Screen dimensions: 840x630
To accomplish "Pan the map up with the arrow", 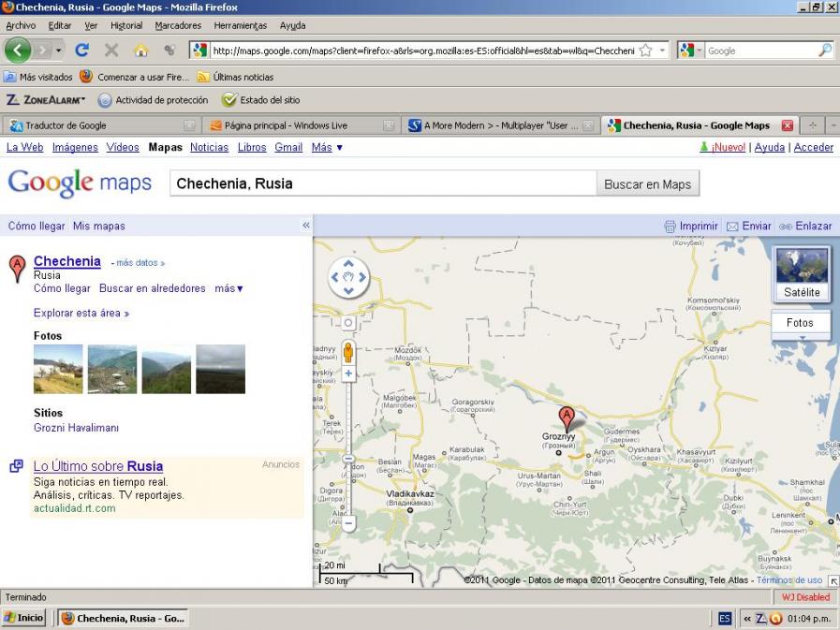I will click(x=348, y=264).
